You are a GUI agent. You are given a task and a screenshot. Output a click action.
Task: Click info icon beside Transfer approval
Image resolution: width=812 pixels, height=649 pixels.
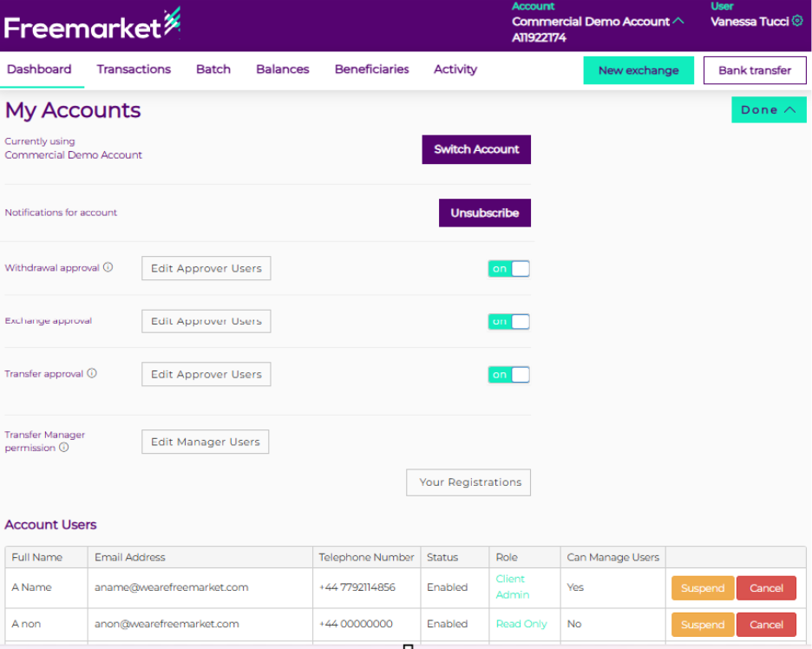pyautogui.click(x=92, y=373)
